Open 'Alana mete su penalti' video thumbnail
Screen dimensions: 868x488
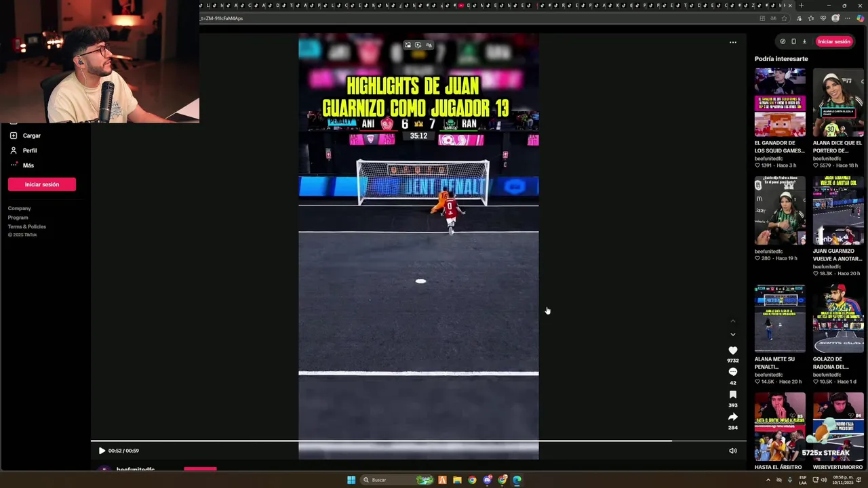click(x=780, y=319)
